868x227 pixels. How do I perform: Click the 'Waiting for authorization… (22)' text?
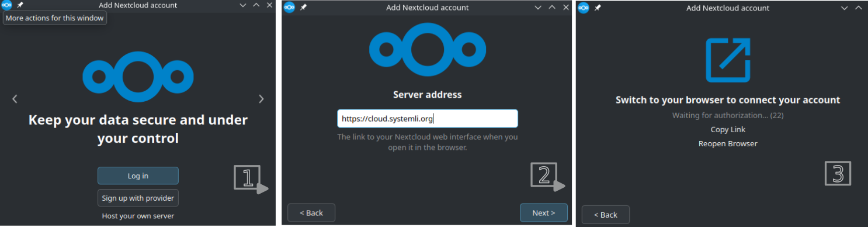(x=728, y=115)
